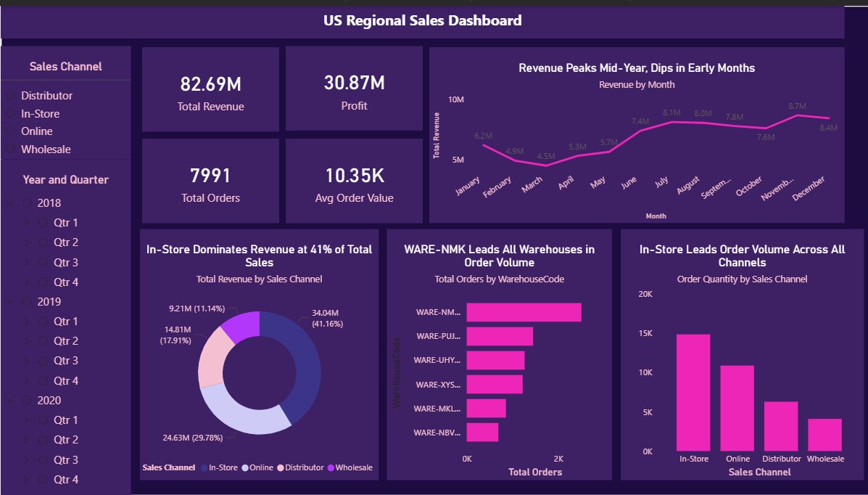Image resolution: width=868 pixels, height=495 pixels.
Task: Select the WARE-NBV warehouse bar
Action: (x=482, y=433)
